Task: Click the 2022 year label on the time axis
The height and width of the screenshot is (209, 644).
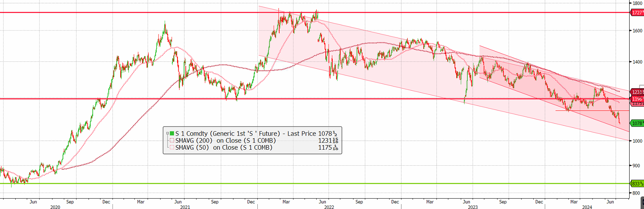Action: click(329, 207)
